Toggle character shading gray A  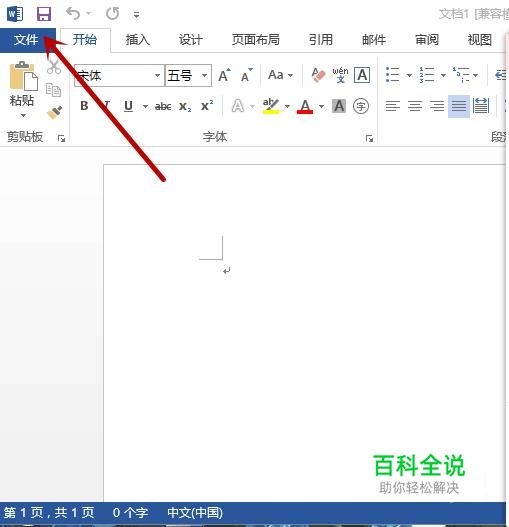click(339, 106)
